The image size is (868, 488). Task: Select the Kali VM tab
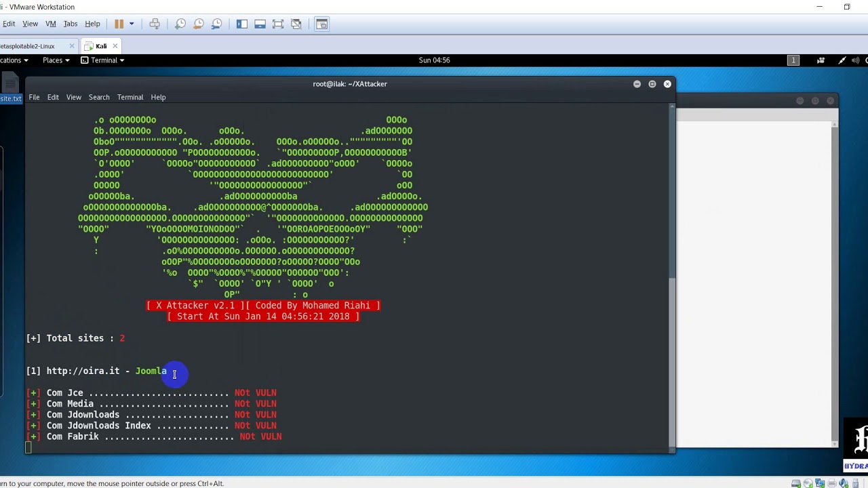100,46
